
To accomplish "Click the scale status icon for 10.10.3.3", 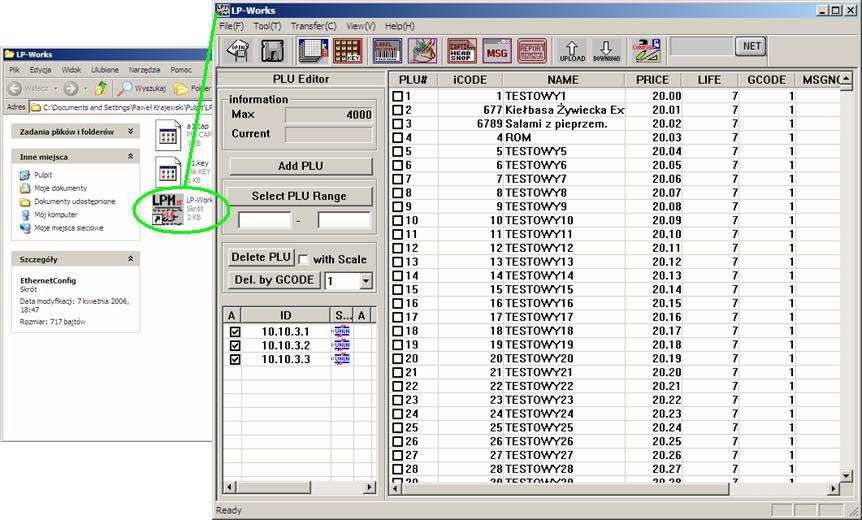I will click(x=341, y=359).
